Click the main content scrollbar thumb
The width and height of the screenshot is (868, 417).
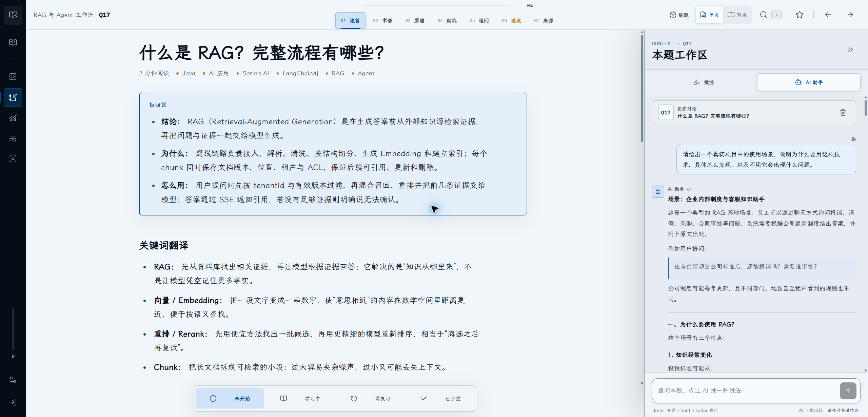click(642, 88)
